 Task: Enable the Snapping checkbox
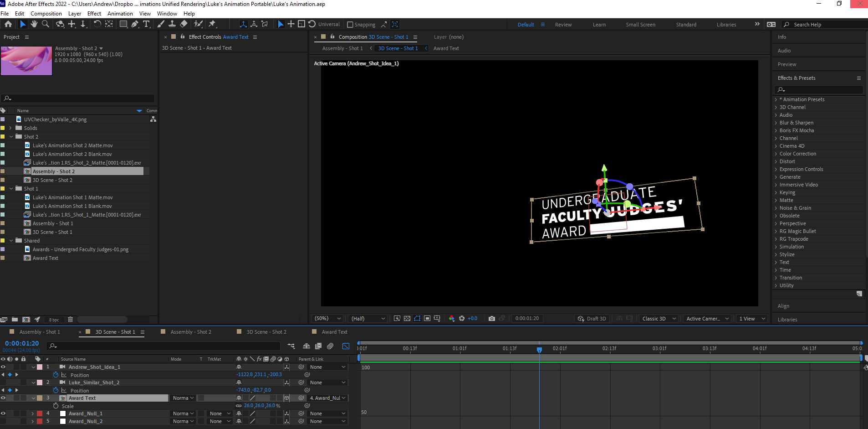[350, 25]
